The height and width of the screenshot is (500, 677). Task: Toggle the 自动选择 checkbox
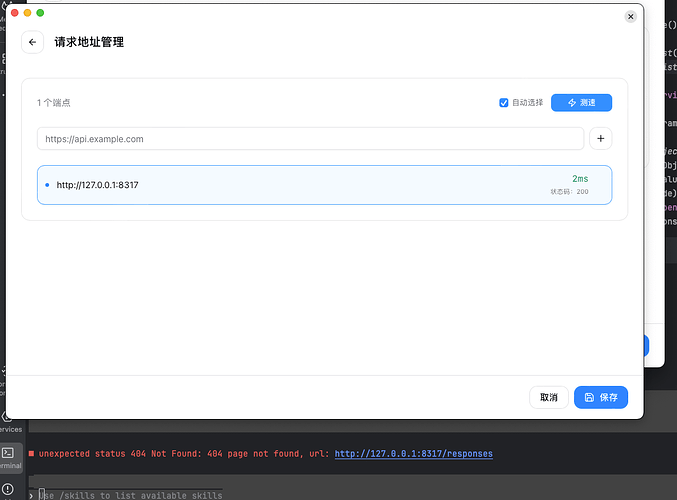[503, 103]
